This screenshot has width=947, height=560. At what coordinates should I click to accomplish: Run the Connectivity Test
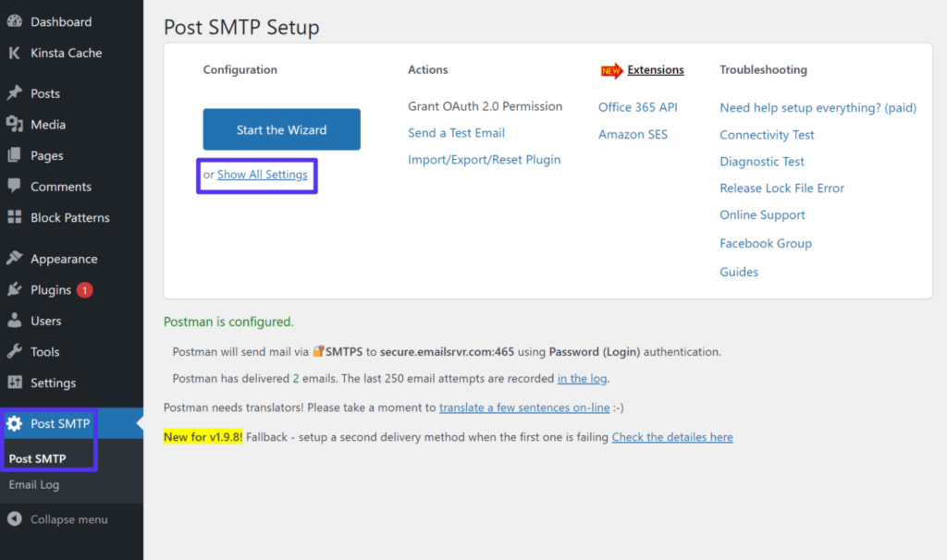pos(767,134)
